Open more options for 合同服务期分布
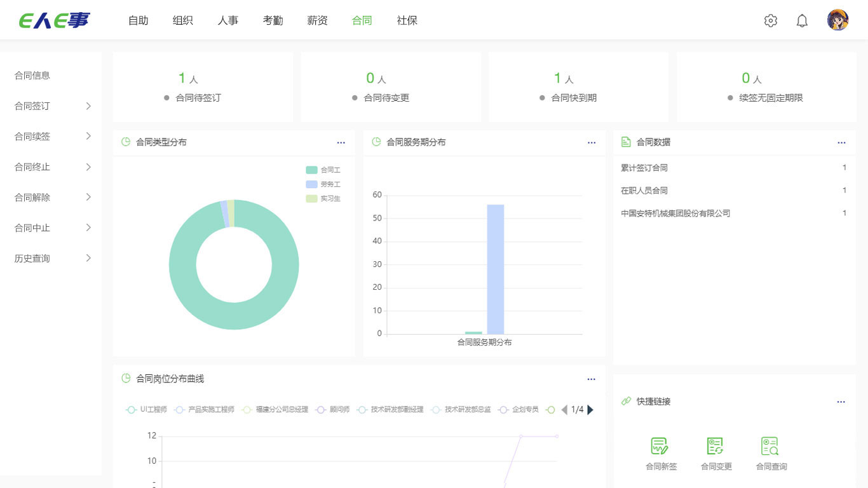The height and width of the screenshot is (488, 868). point(592,143)
